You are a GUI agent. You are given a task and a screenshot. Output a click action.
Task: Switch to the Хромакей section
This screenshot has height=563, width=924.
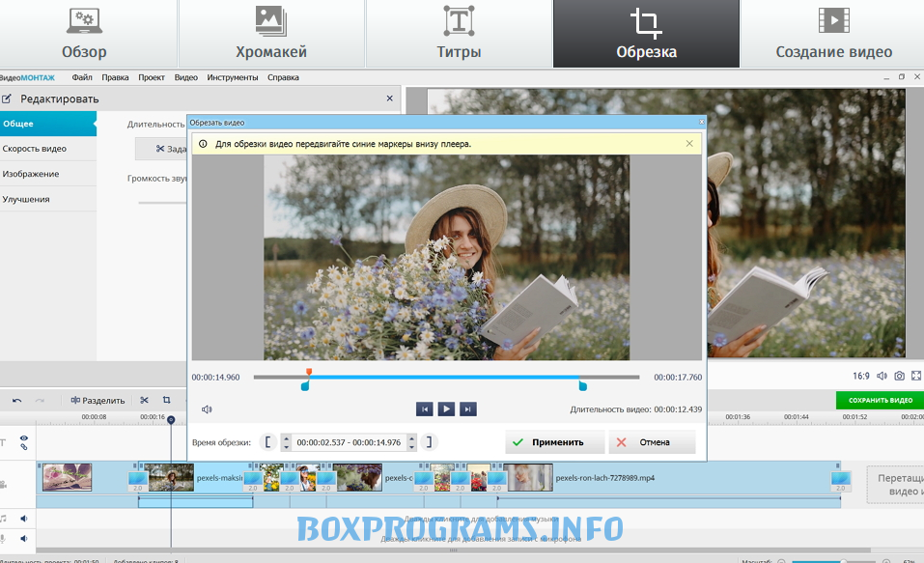[271, 34]
